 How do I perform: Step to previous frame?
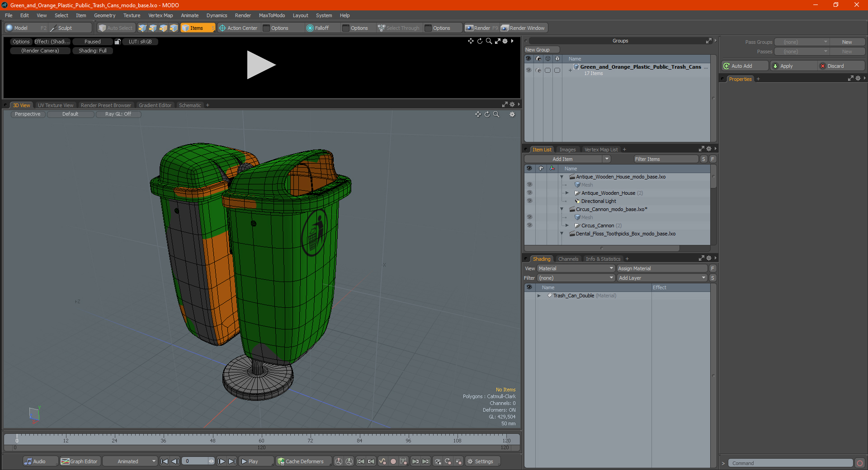click(175, 461)
